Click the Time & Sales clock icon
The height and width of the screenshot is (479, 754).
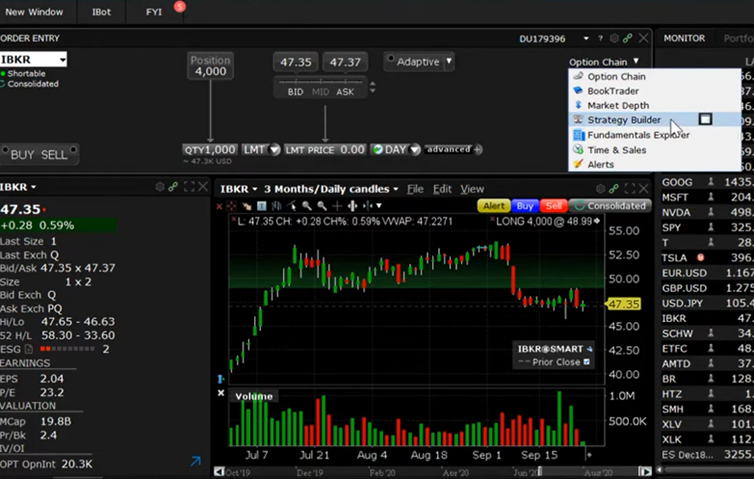tap(577, 149)
